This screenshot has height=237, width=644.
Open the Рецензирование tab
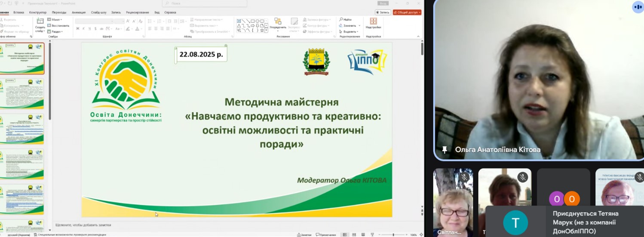point(138,12)
